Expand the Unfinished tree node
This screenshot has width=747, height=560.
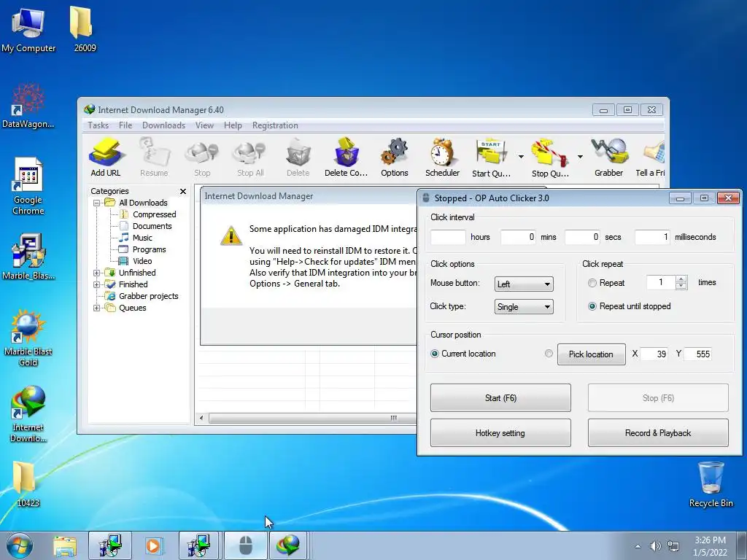pos(97,273)
